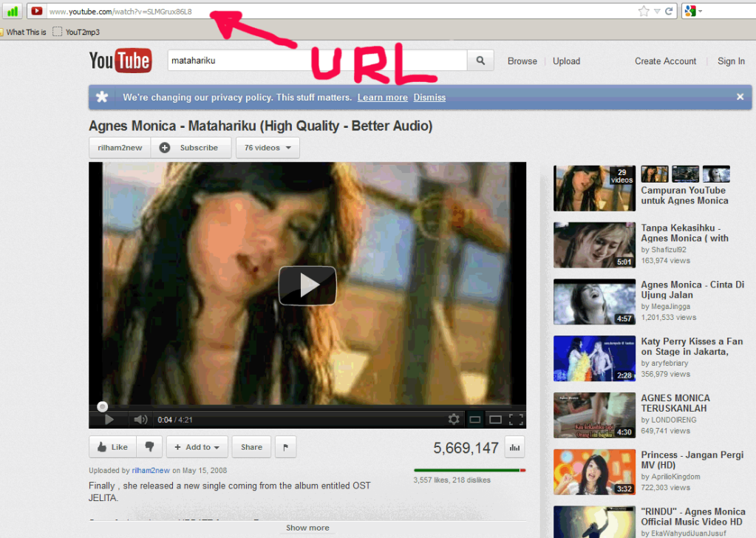The width and height of the screenshot is (756, 538).
Task: Expand the 76 videos dropdown
Action: [x=267, y=148]
